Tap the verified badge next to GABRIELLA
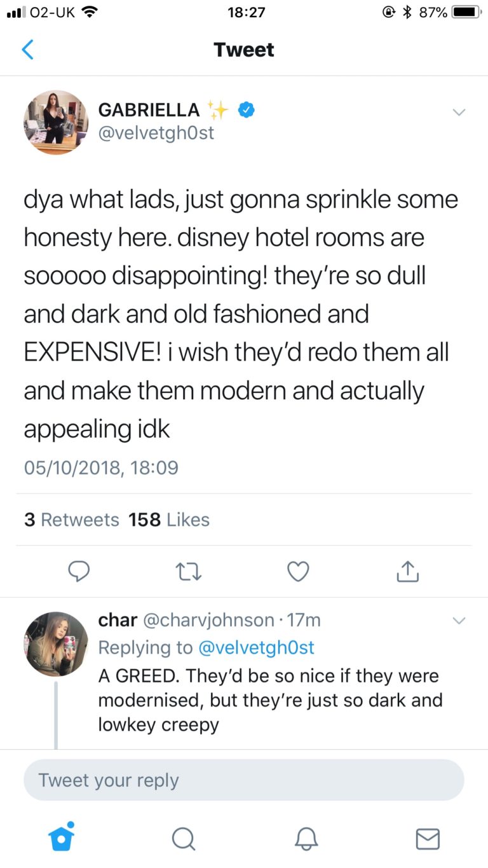Image resolution: width=488 pixels, height=868 pixels. coord(246,110)
